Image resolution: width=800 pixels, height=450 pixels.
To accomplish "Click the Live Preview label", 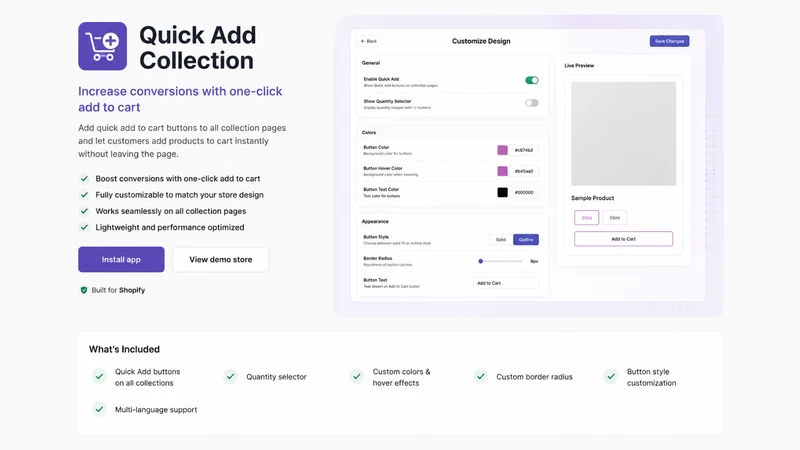I will click(x=579, y=65).
